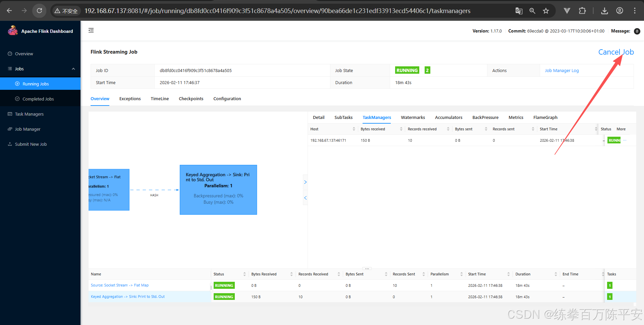
Task: Bookmark this page with star icon
Action: click(546, 11)
